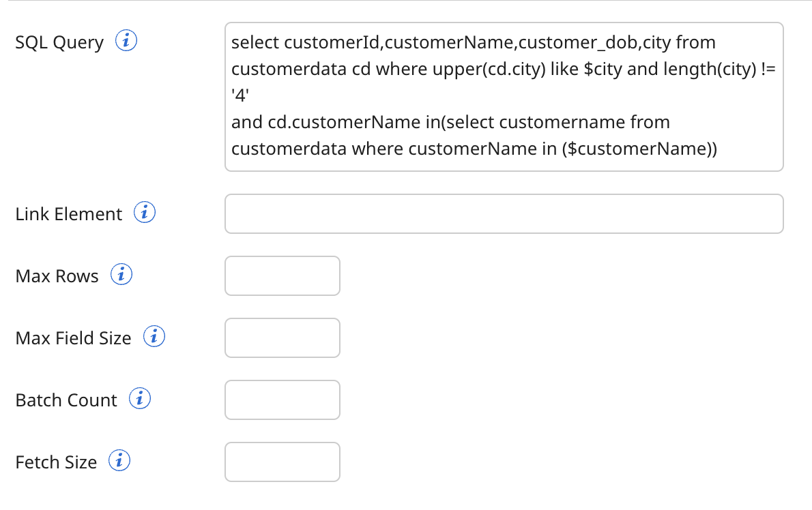The height and width of the screenshot is (510, 812).
Task: Open the Fetch Size info tooltip
Action: click(x=119, y=460)
